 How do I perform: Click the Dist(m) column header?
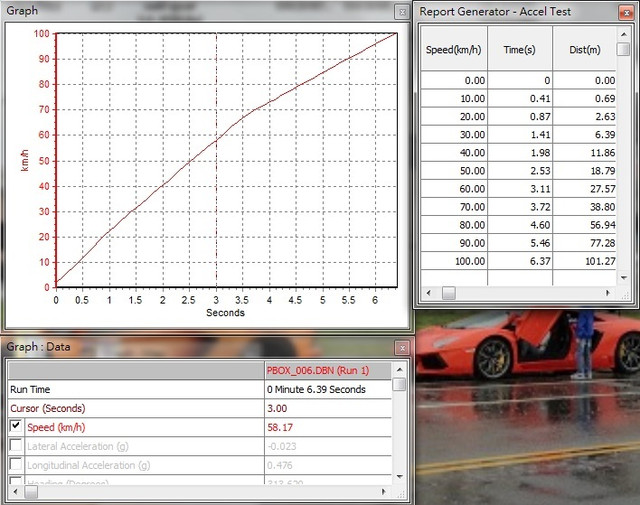click(584, 49)
